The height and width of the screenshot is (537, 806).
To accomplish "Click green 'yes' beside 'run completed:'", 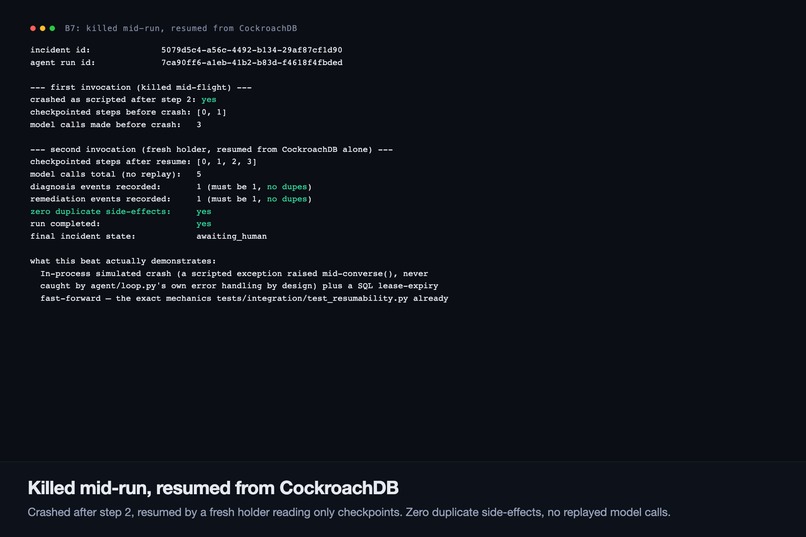I will pyautogui.click(x=204, y=224).
